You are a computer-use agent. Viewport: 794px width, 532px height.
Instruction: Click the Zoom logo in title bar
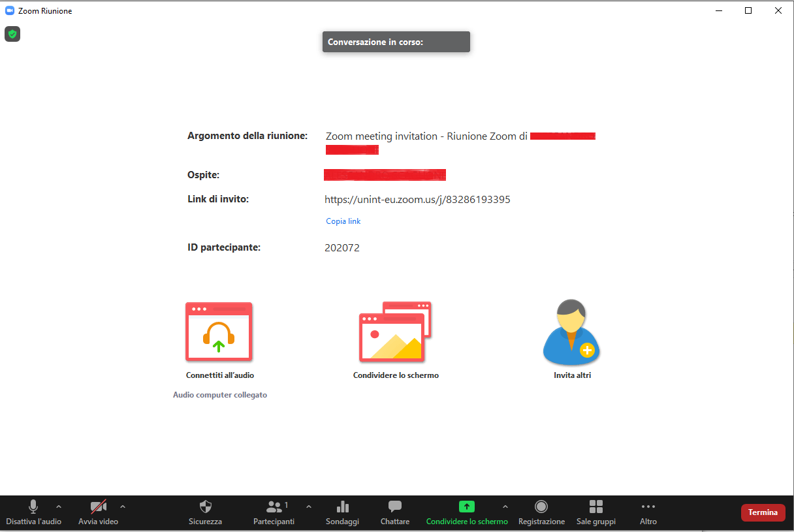[10, 10]
